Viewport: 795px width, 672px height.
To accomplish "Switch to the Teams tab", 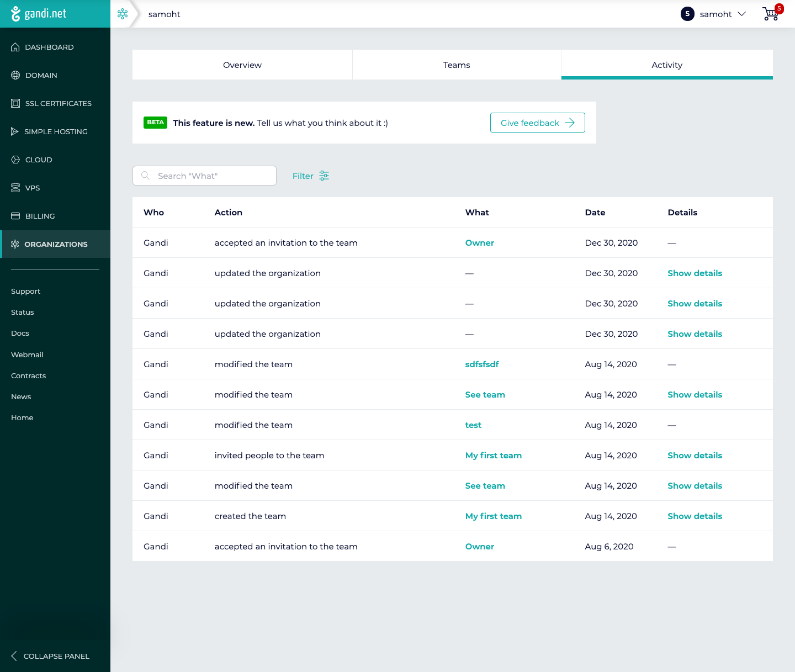I will [x=457, y=65].
